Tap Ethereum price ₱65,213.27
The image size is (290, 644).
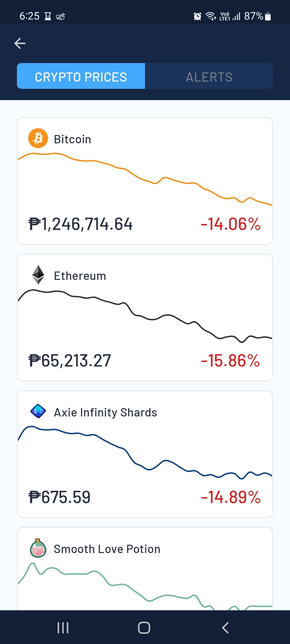[x=70, y=361]
